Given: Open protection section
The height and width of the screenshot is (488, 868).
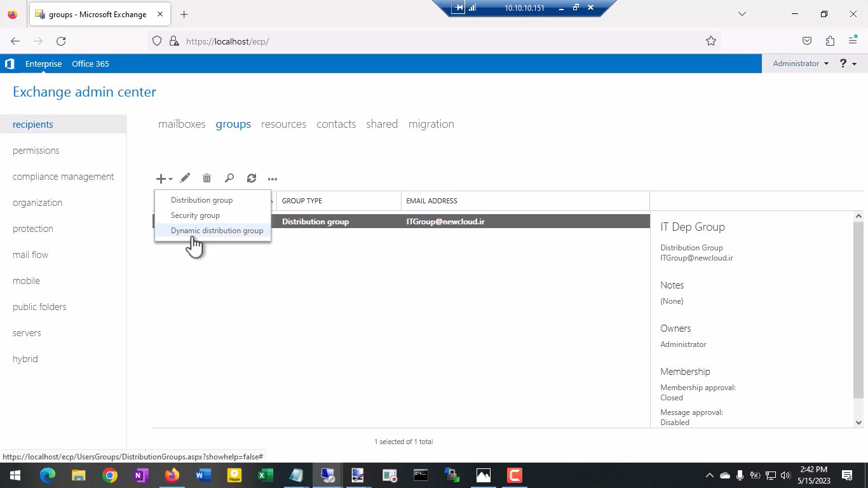Looking at the screenshot, I should (33, 229).
